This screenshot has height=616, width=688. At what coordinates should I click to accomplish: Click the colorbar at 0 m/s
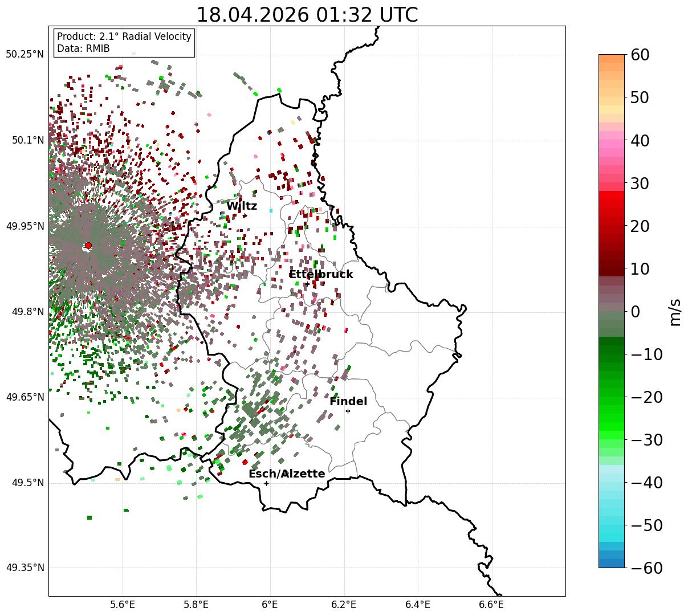612,311
